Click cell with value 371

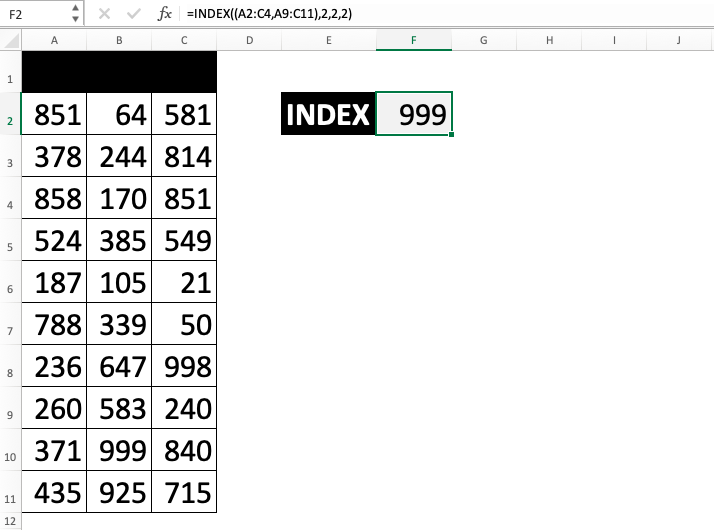54,450
